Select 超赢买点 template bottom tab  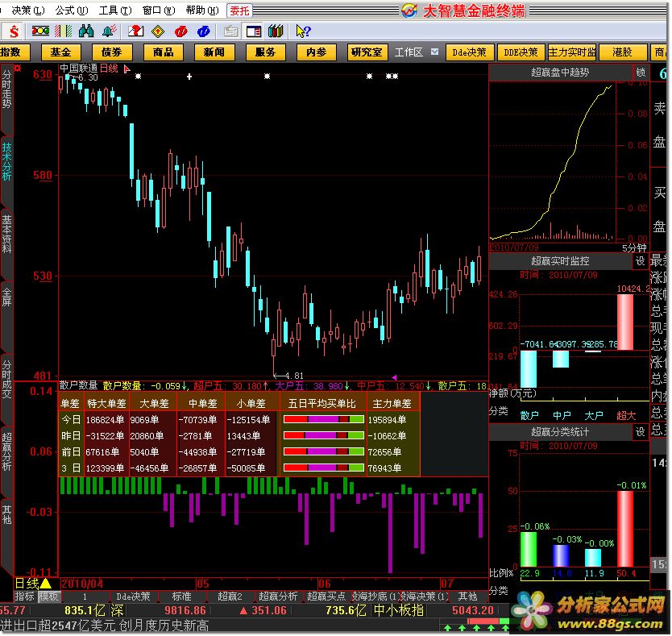point(326,597)
